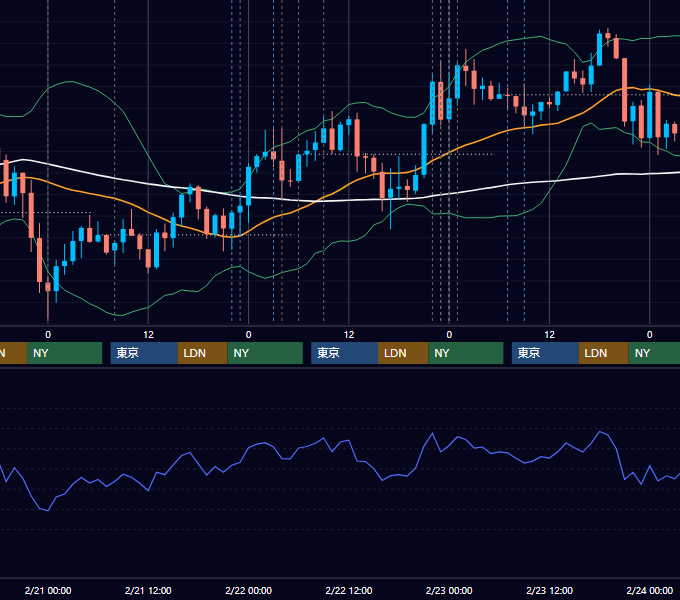680x600 pixels.
Task: Click the 2/21 00:00 date label
Action: pyautogui.click(x=48, y=590)
